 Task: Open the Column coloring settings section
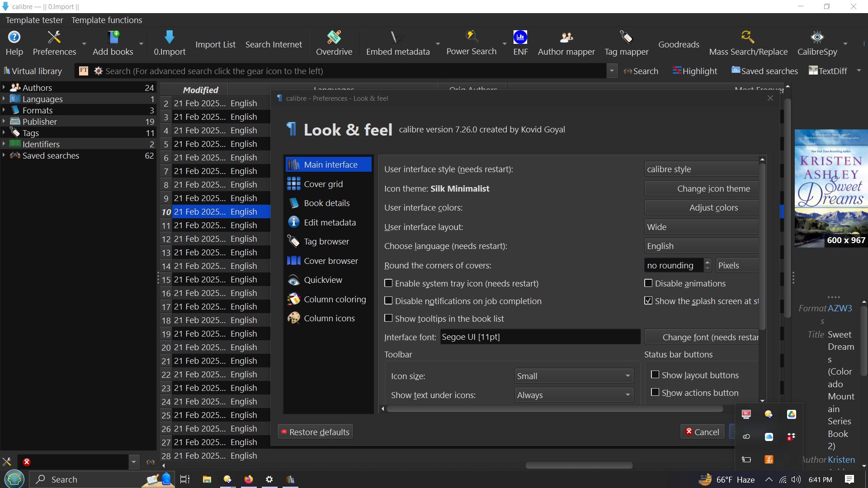335,299
